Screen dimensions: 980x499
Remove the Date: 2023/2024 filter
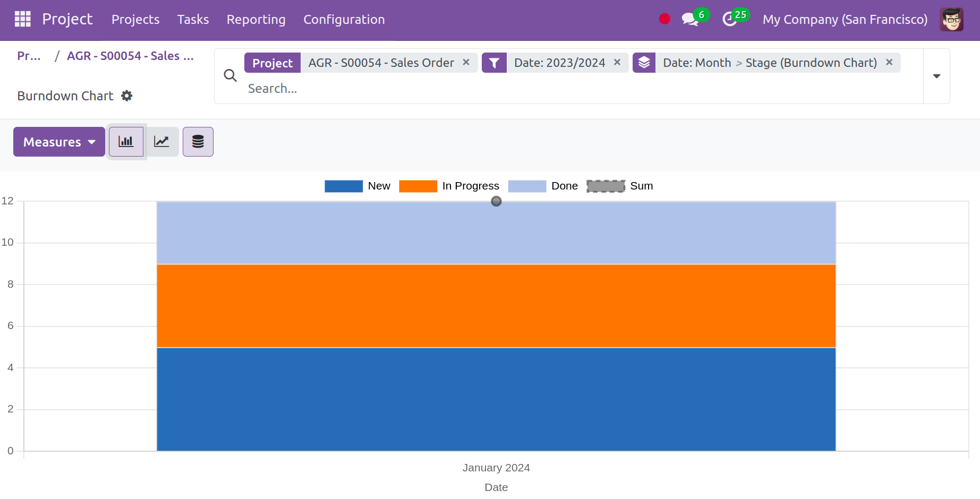coord(617,62)
